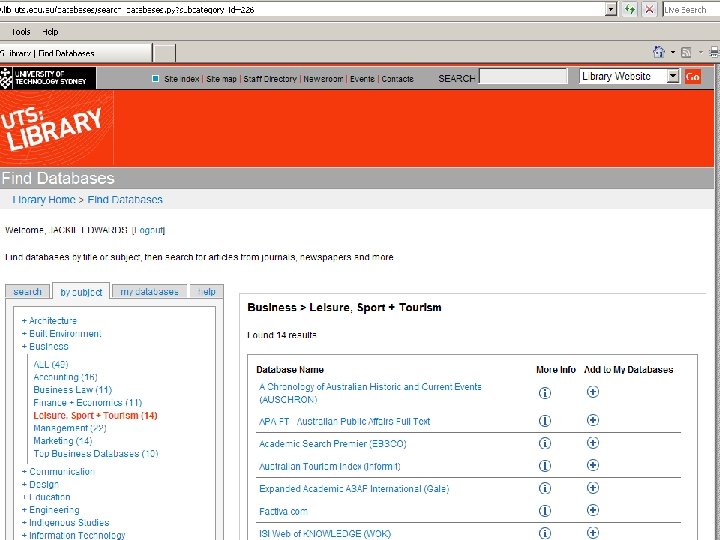Select the Management category
Image resolution: width=720 pixels, height=540 pixels.
[70, 428]
